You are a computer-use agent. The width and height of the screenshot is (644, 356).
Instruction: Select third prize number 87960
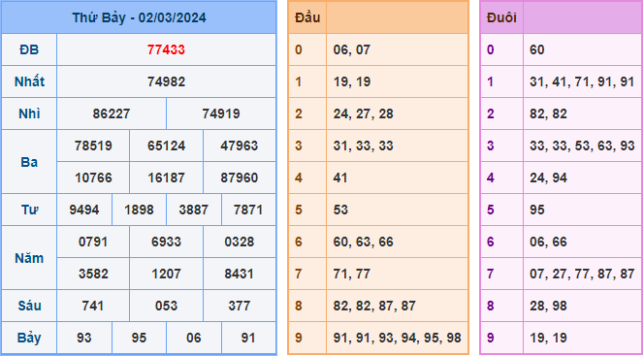click(x=239, y=178)
